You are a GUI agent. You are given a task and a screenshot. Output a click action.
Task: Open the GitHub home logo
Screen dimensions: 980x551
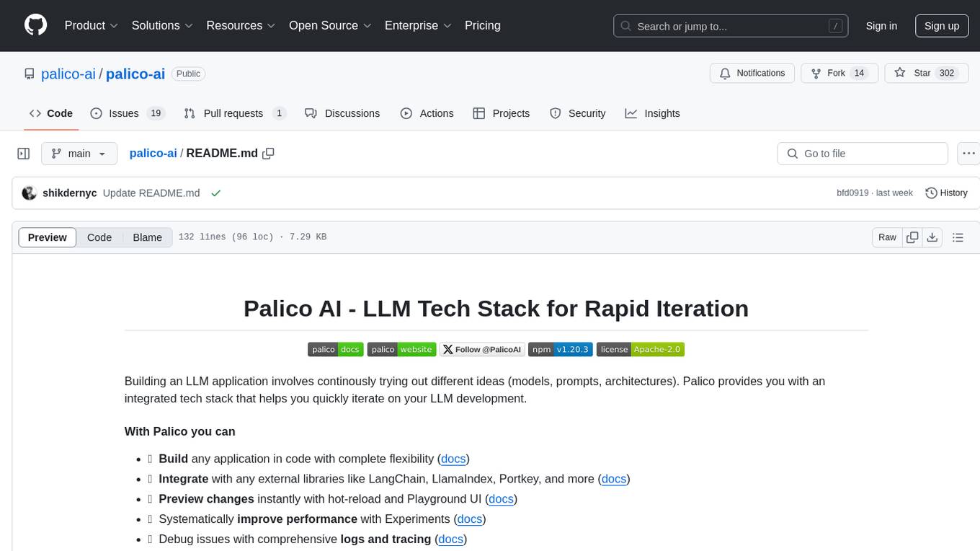point(35,25)
